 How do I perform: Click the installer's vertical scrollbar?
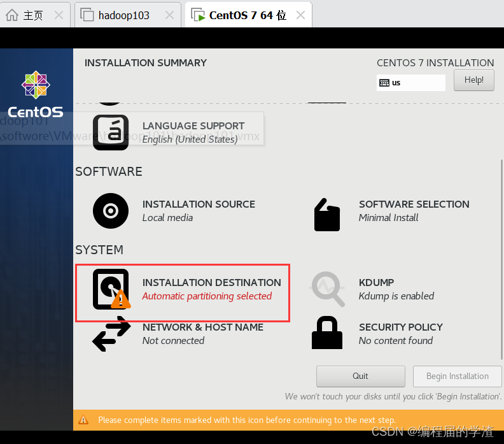(x=501, y=259)
